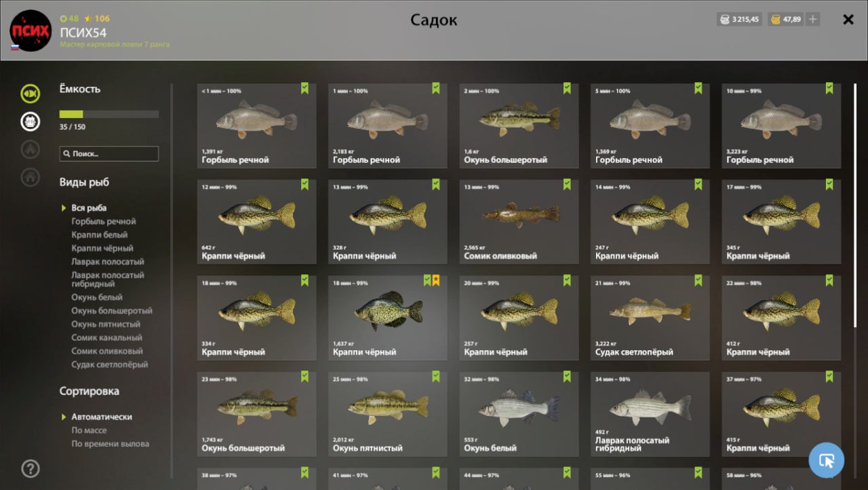
Task: Click the help question mark icon
Action: (x=31, y=468)
